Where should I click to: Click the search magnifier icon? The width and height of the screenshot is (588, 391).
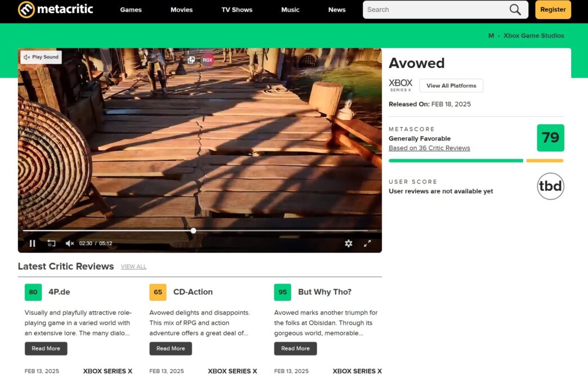(x=515, y=10)
